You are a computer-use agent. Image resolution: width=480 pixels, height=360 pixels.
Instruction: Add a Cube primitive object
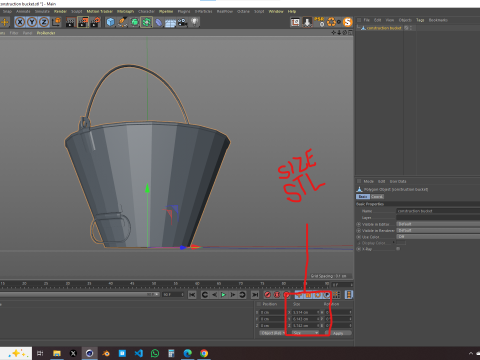click(110, 22)
